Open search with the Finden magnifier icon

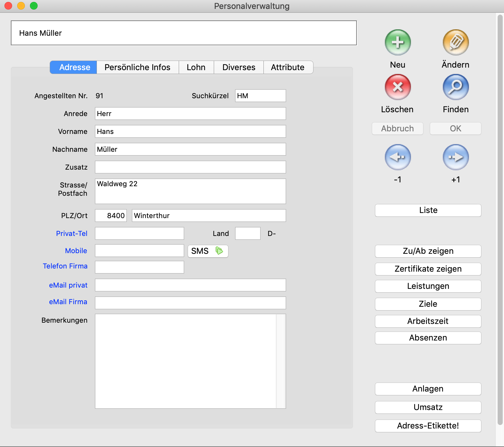456,87
